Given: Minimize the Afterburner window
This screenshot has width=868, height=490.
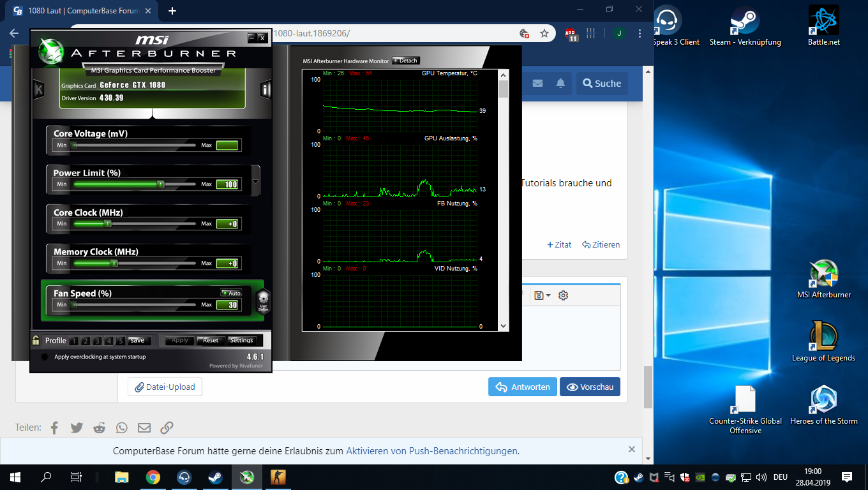Looking at the screenshot, I should click(x=251, y=38).
